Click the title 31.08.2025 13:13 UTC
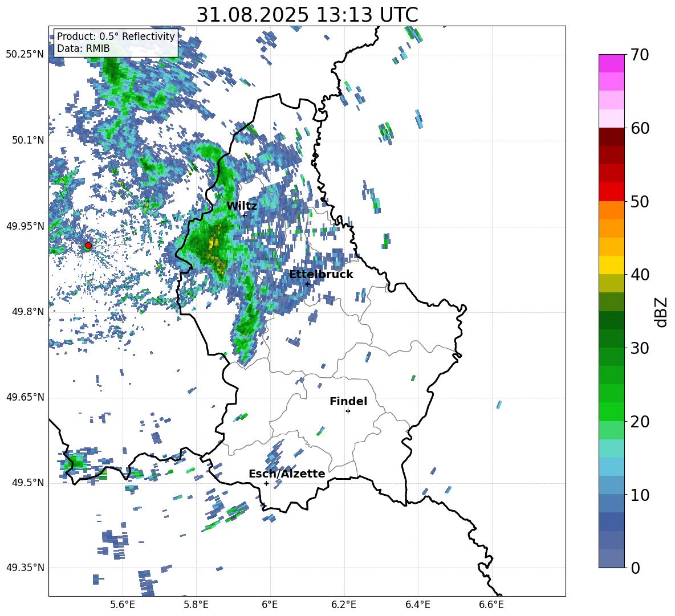The height and width of the screenshot is (616, 675). point(307,15)
